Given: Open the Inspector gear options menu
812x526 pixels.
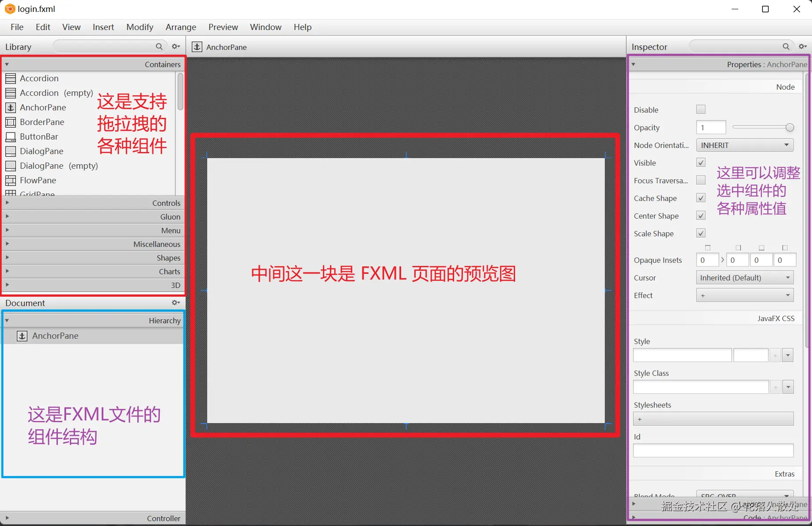Looking at the screenshot, I should 803,46.
